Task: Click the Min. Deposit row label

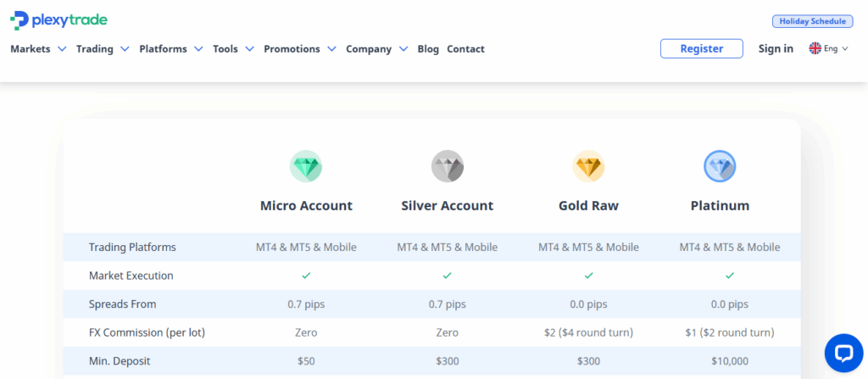Action: coord(119,361)
